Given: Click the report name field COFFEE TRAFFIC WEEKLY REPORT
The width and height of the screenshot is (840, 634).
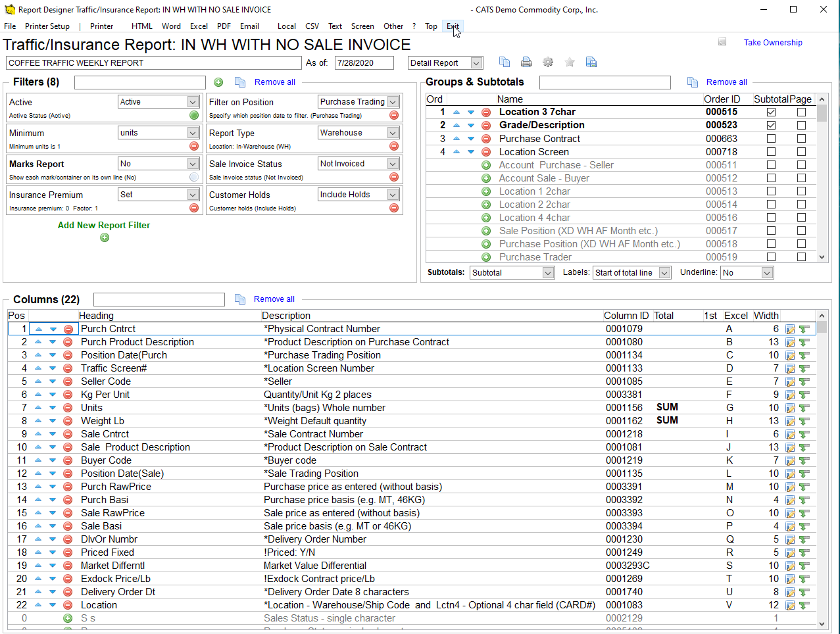Looking at the screenshot, I should pos(154,63).
